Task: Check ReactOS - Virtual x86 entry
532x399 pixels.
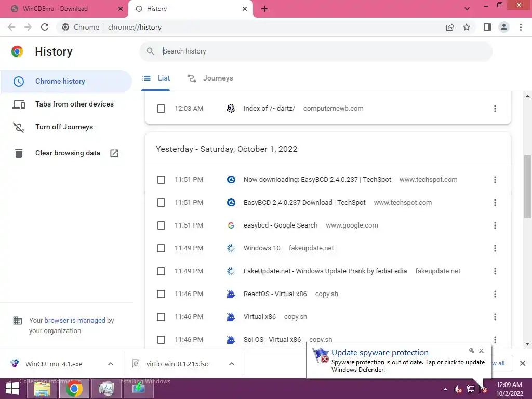Action: coord(161,294)
